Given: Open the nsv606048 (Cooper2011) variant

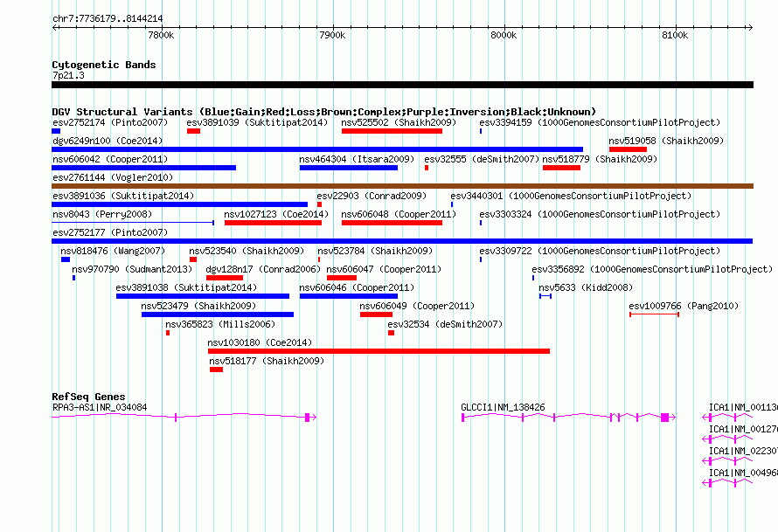Looking at the screenshot, I should click(392, 223).
